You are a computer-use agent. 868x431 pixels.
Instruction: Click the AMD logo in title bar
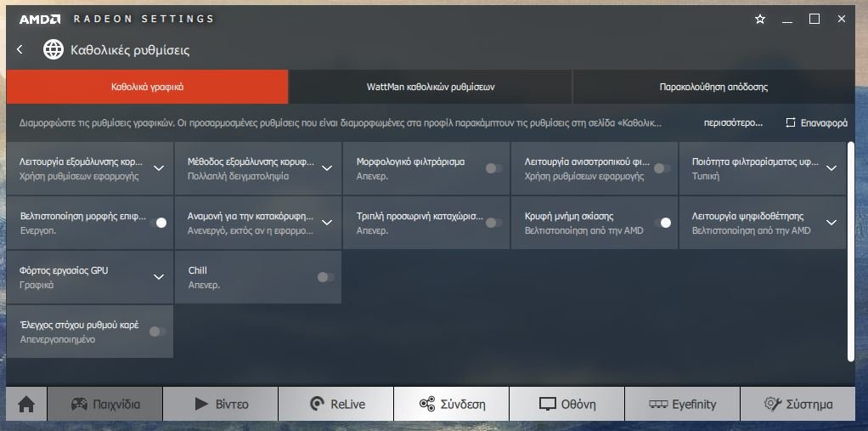(x=40, y=20)
